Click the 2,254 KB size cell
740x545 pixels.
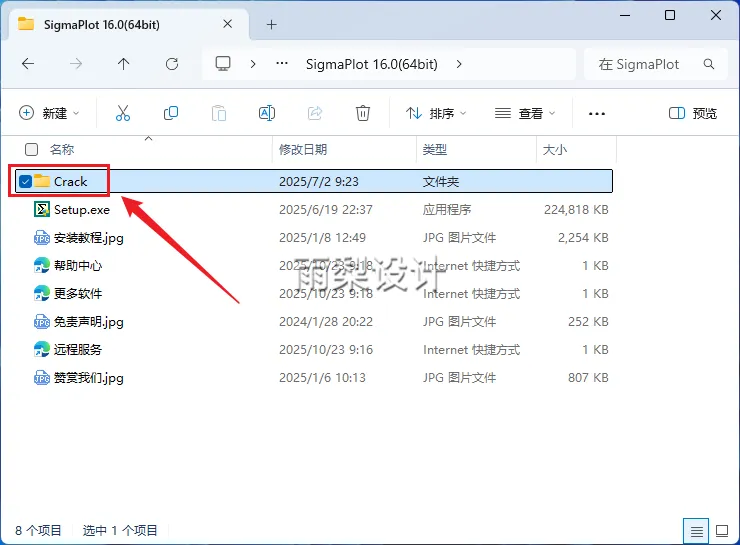point(583,238)
